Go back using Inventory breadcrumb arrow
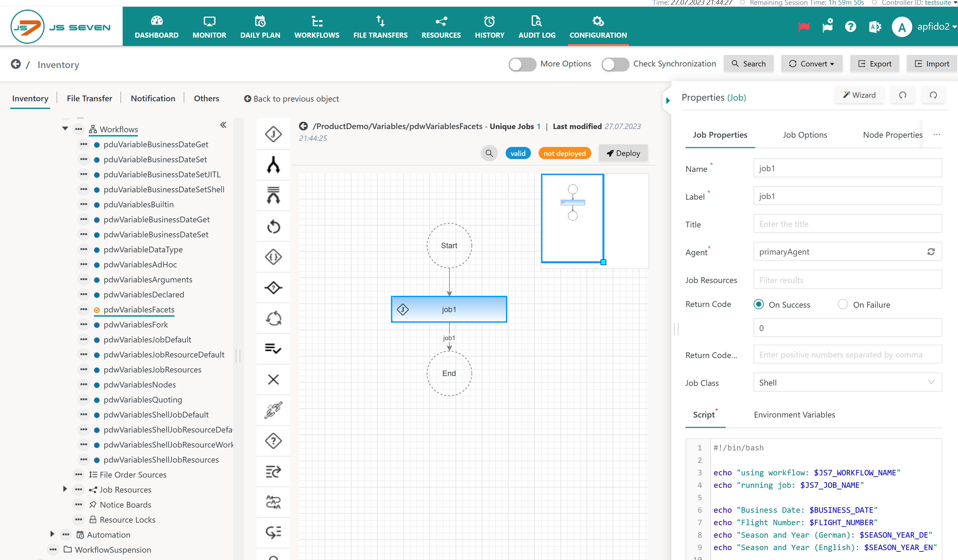Viewport: 958px width, 560px height. click(x=16, y=64)
